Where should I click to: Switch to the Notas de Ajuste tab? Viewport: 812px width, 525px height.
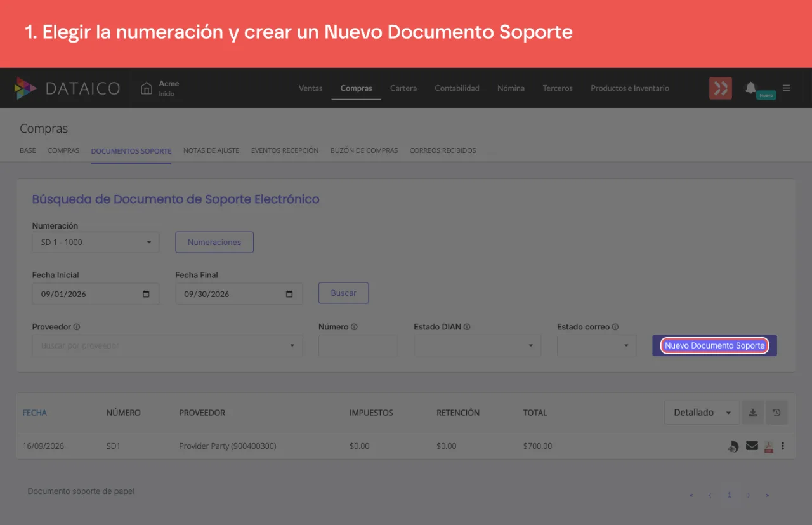[x=211, y=150]
